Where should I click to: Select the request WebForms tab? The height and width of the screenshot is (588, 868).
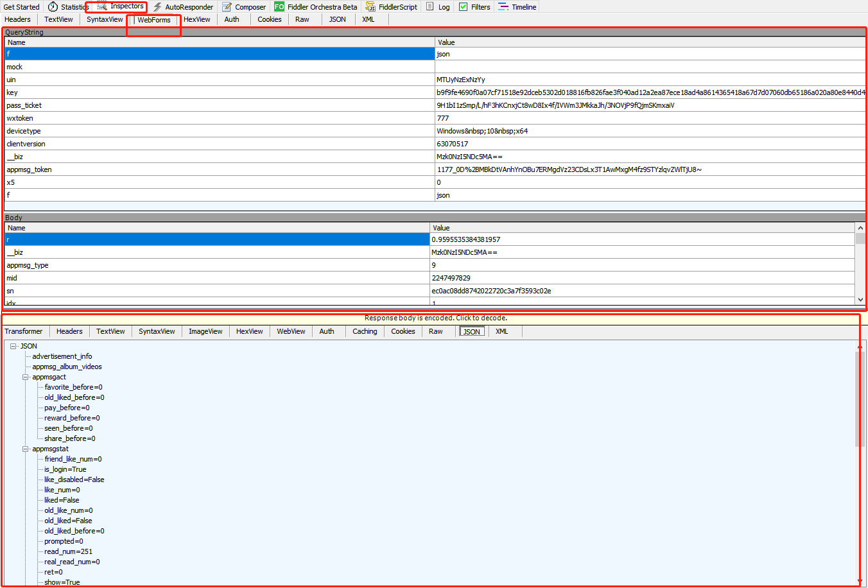point(154,20)
